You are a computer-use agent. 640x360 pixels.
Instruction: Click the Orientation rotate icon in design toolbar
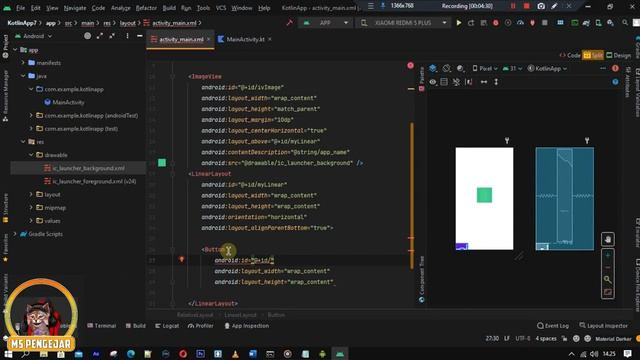(447, 69)
